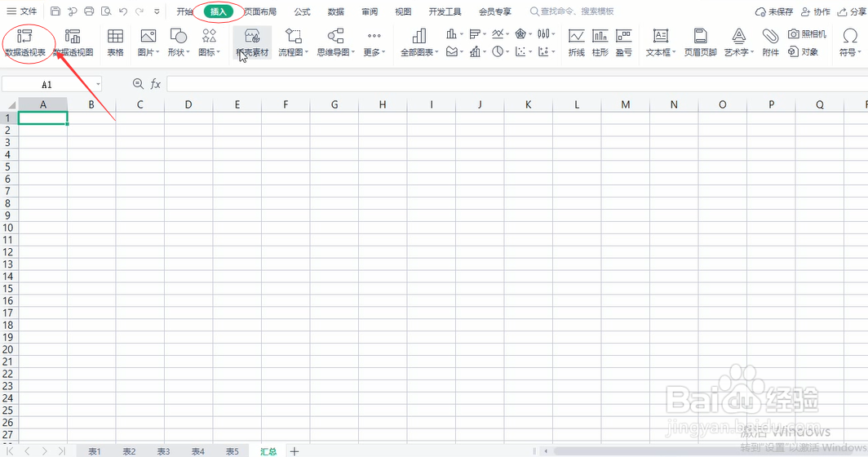Image resolution: width=868 pixels, height=457 pixels.
Task: Click the undo arrow
Action: coord(123,11)
